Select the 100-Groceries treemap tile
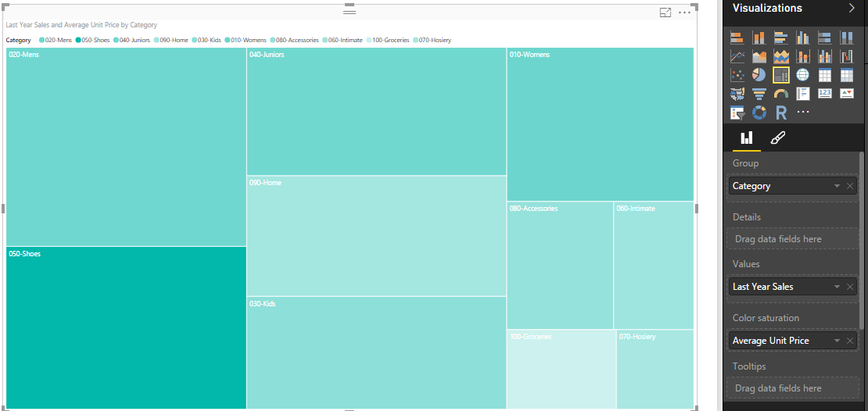Image resolution: width=868 pixels, height=411 pixels. (x=561, y=370)
